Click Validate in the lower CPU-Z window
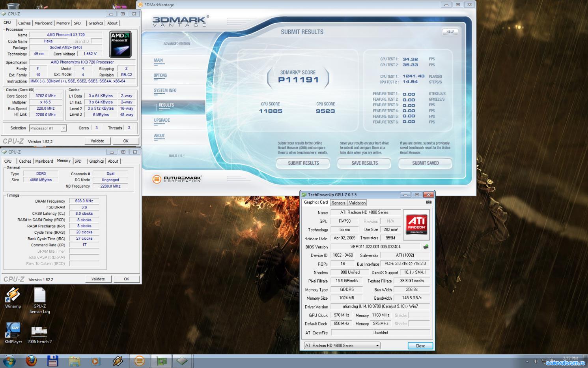Screen dimensions: 588x368 [x=98, y=279]
